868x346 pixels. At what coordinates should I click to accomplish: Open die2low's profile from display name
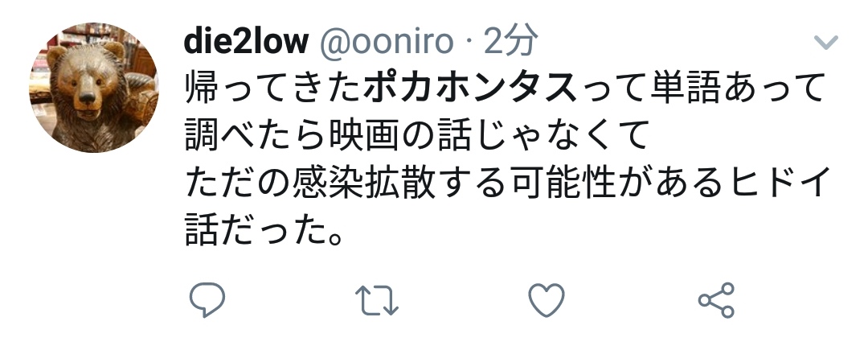pos(246,40)
